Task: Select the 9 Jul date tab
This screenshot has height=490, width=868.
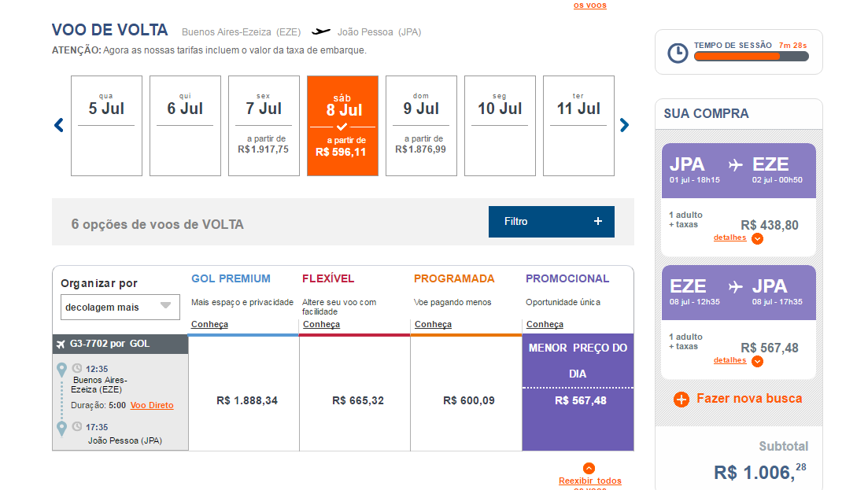Action: (x=421, y=126)
